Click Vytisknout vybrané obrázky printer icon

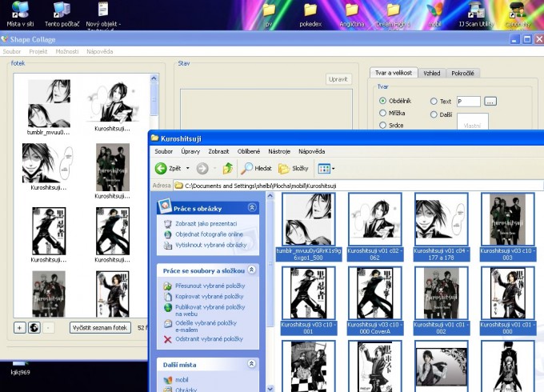coord(167,246)
